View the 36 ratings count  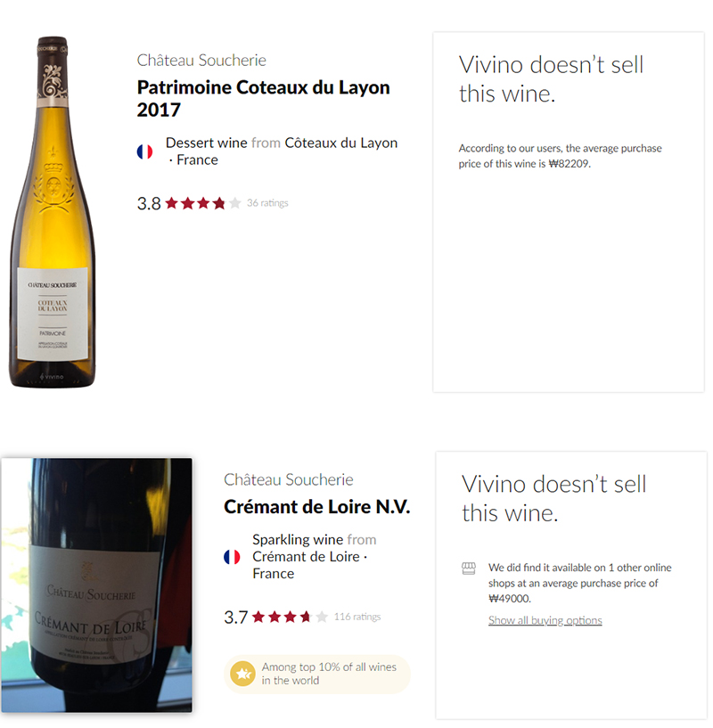[267, 203]
